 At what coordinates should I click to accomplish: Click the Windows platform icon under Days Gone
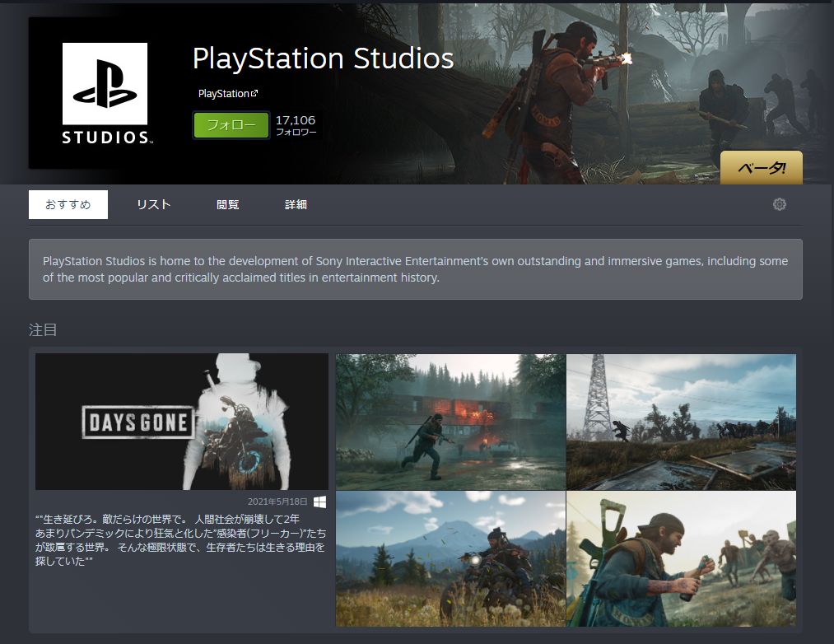[x=319, y=502]
